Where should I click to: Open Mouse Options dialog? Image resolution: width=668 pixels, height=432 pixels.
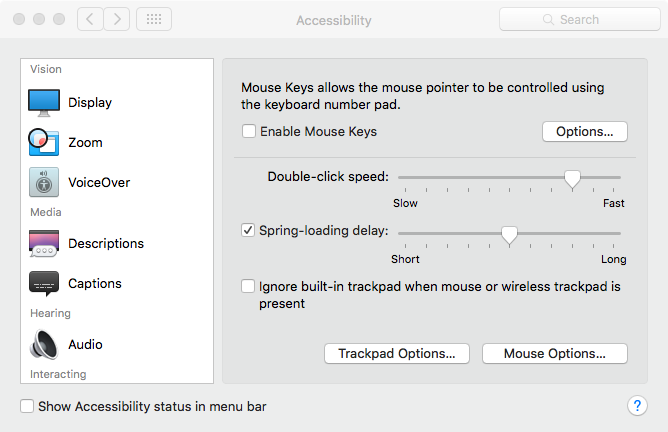click(x=555, y=354)
